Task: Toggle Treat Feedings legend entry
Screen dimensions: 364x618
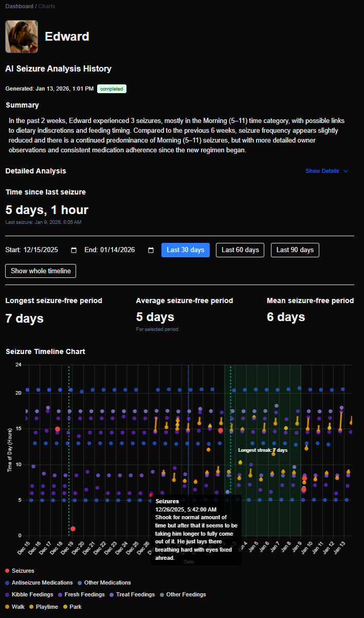Action: (x=132, y=594)
